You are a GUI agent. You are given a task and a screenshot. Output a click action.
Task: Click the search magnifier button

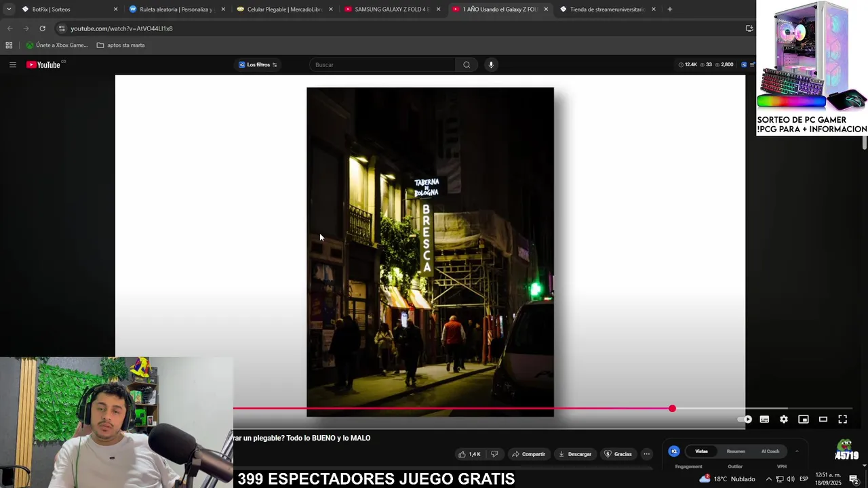pyautogui.click(x=467, y=64)
